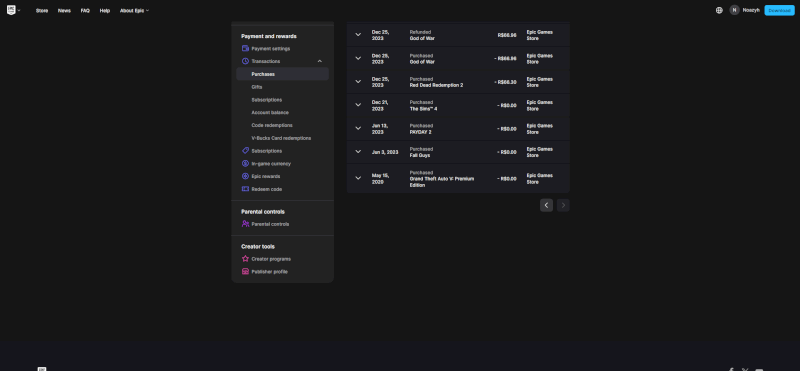The height and width of the screenshot is (371, 800).
Task: Click the refunded God of War amount
Action: point(507,35)
